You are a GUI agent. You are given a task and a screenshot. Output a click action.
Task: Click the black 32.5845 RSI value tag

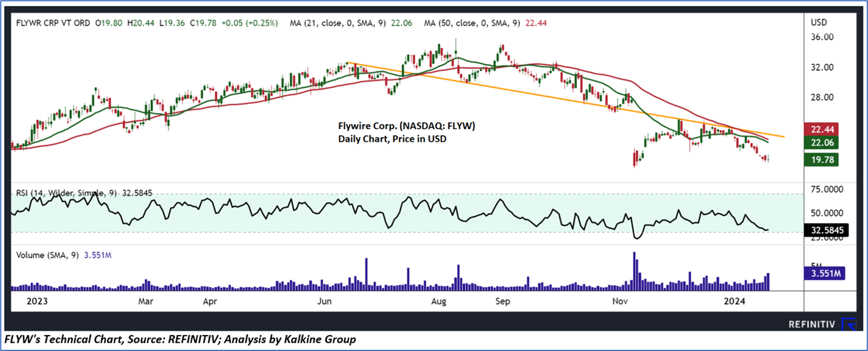pos(826,230)
